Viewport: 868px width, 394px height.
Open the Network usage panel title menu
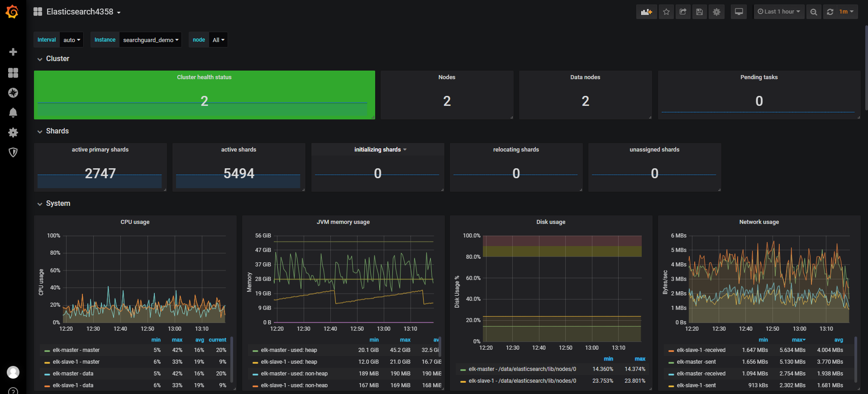coord(759,222)
